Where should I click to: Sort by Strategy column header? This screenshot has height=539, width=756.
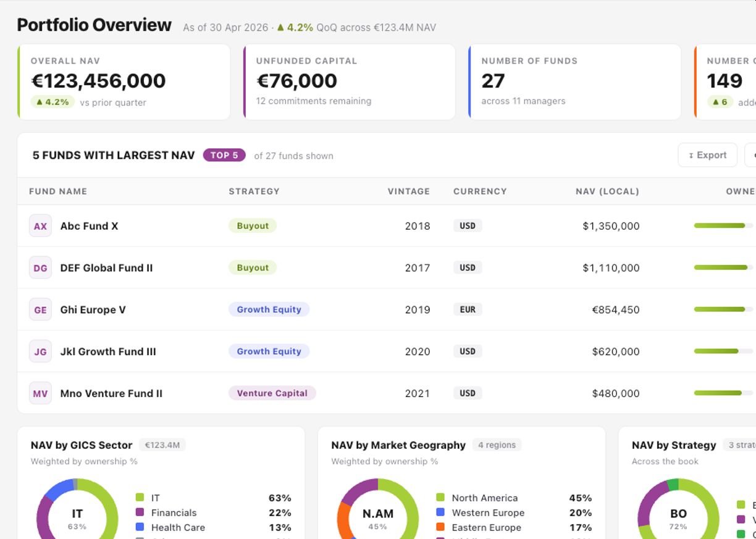(x=254, y=191)
